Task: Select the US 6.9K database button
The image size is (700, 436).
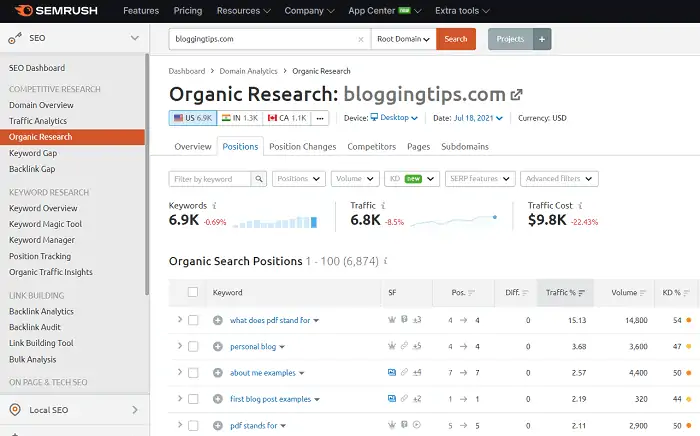Action: [x=193, y=118]
